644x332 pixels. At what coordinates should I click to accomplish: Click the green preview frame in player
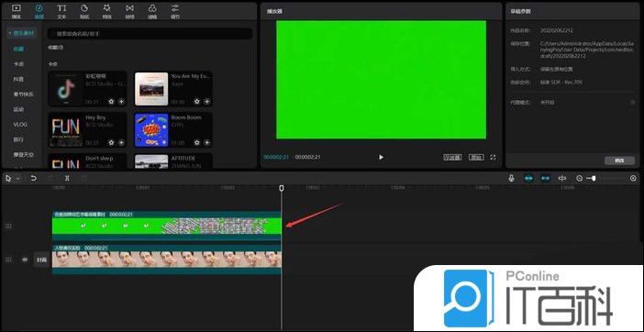click(381, 80)
